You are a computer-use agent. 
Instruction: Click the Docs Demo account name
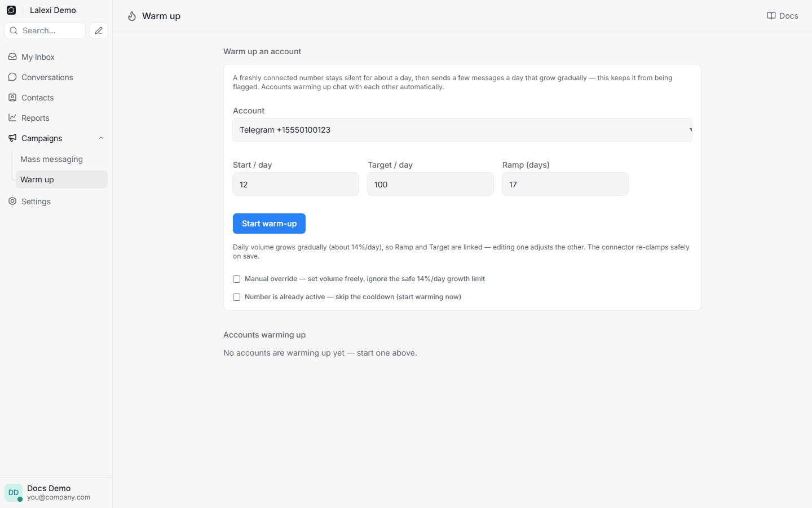click(49, 488)
